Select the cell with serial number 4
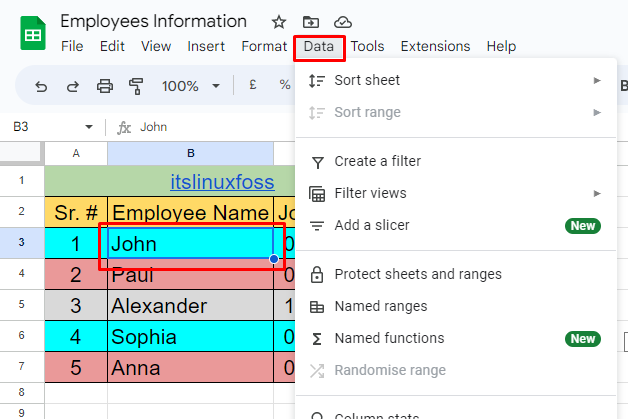 coord(76,336)
